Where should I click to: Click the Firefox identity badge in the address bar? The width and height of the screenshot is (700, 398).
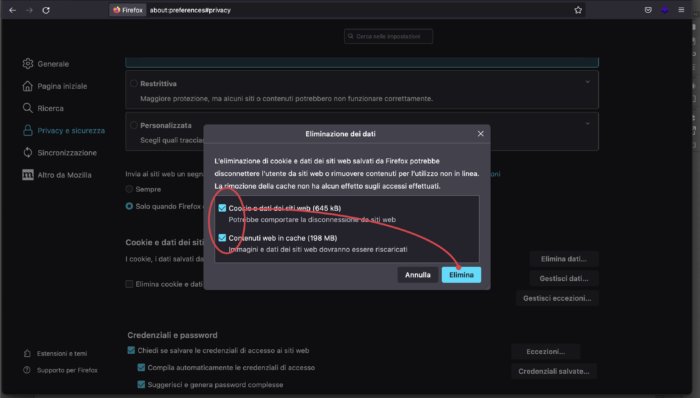(x=128, y=10)
